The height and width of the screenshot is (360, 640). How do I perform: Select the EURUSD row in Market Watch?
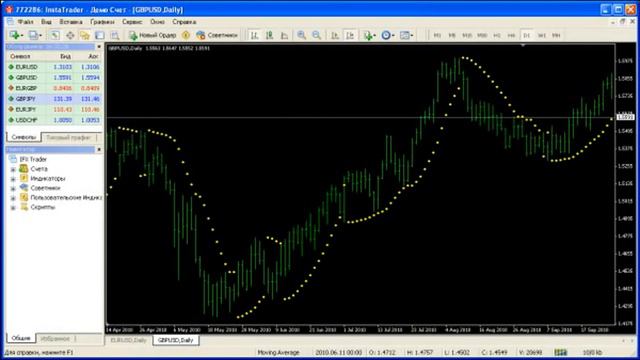click(54, 67)
